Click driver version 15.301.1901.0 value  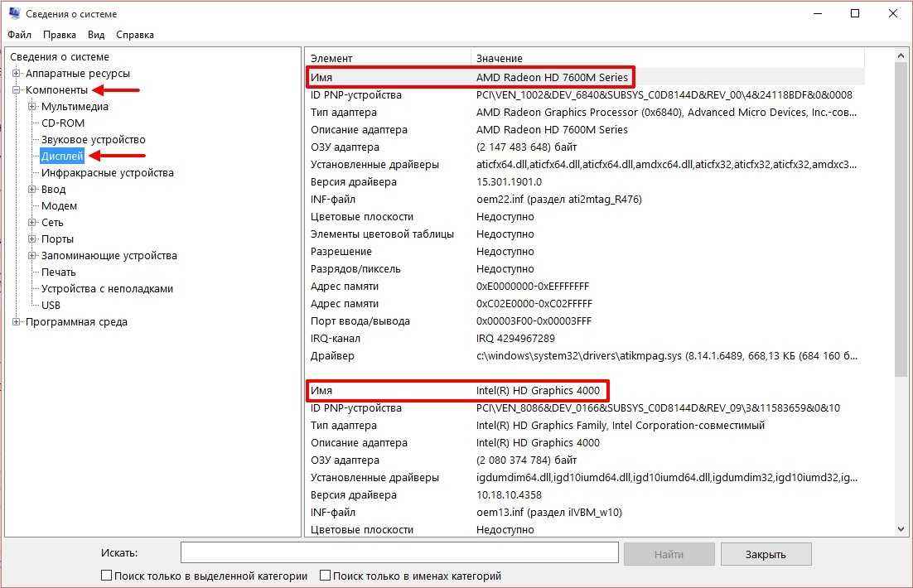tap(509, 181)
